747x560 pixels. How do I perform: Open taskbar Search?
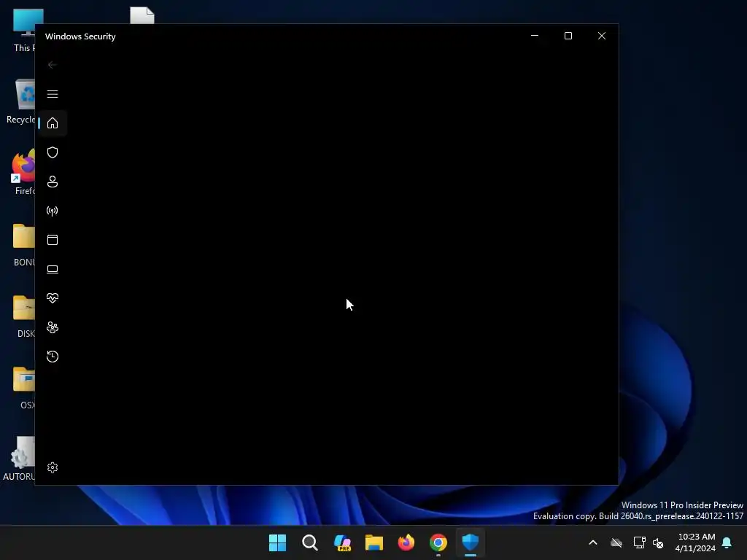click(309, 542)
